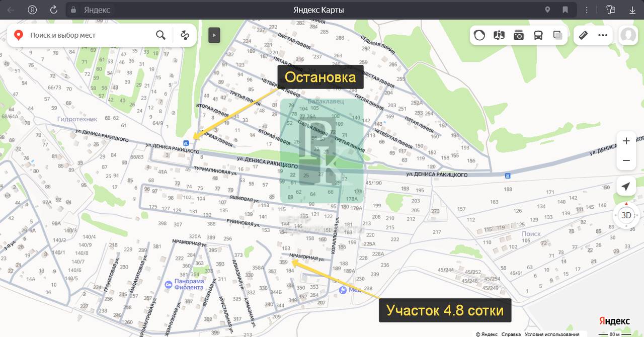Viewport: 644px width, 337px height.
Task: Activate the ruler distance tool
Action: [x=584, y=35]
